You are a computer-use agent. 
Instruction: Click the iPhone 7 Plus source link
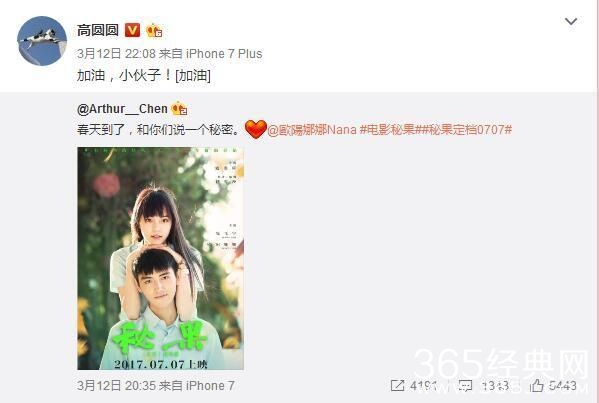224,53
